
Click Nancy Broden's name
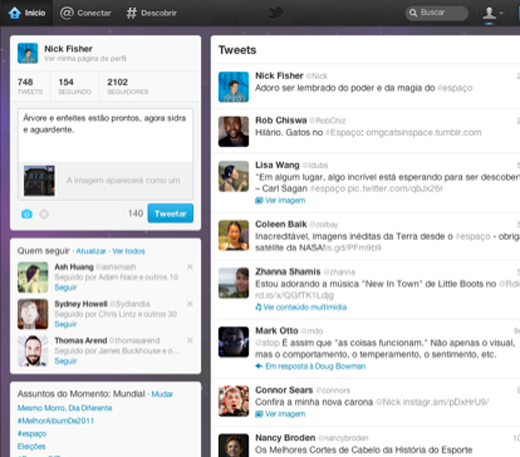(285, 438)
